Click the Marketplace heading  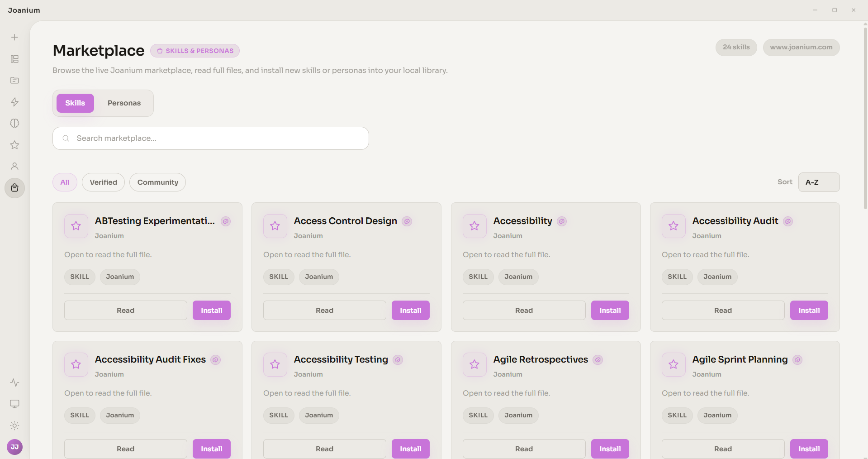point(99,50)
